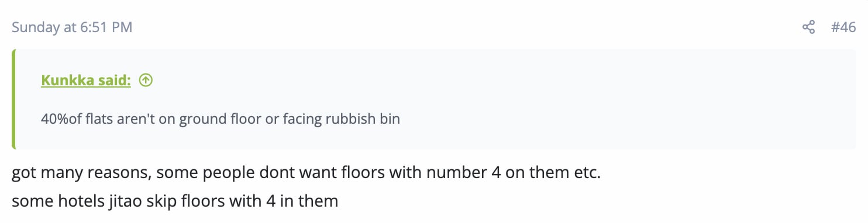Viewport: 868px width, 223px height.
Task: Click 'etc.' ending the first reply line
Action: [587, 173]
